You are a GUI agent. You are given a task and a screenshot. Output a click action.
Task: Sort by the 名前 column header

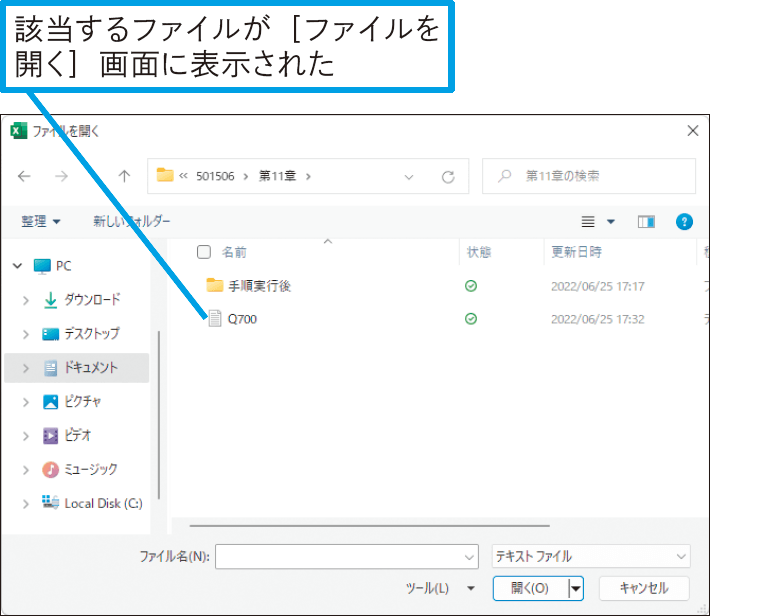[234, 252]
